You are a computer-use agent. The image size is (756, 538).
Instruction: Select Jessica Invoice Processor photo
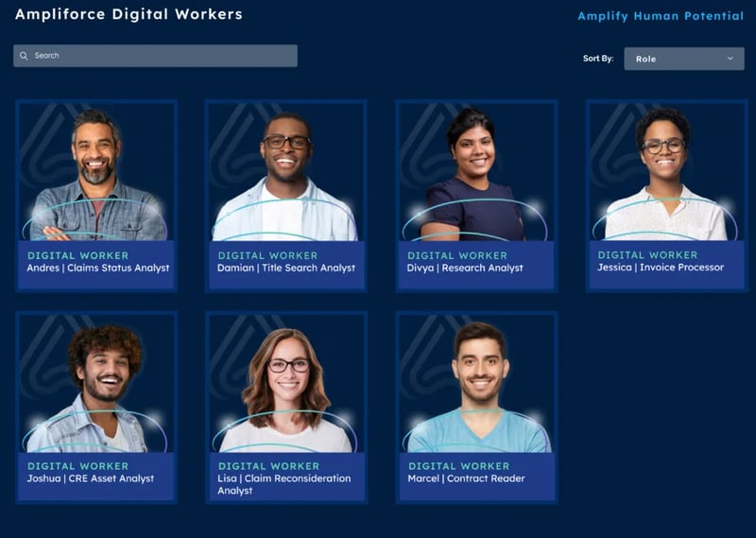(x=666, y=172)
